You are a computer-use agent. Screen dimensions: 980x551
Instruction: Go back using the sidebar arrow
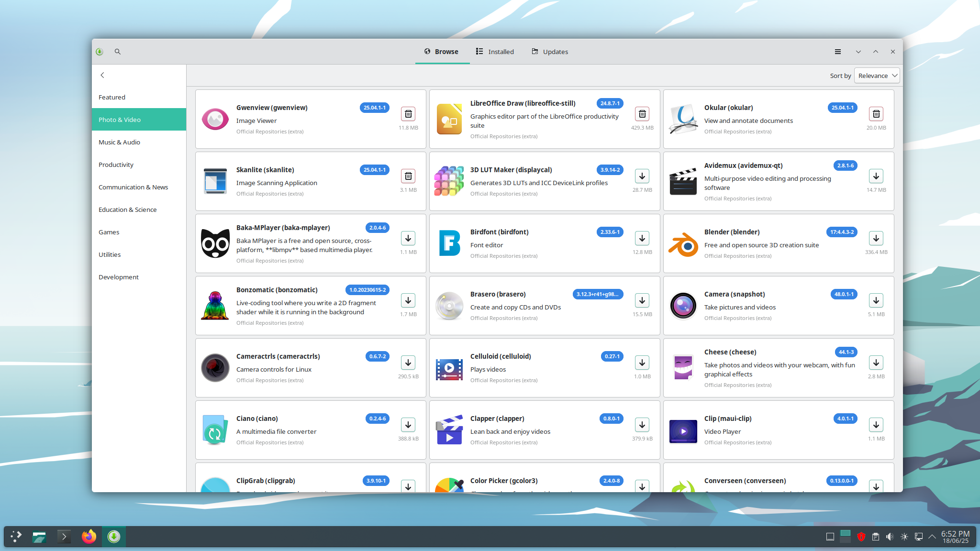102,75
